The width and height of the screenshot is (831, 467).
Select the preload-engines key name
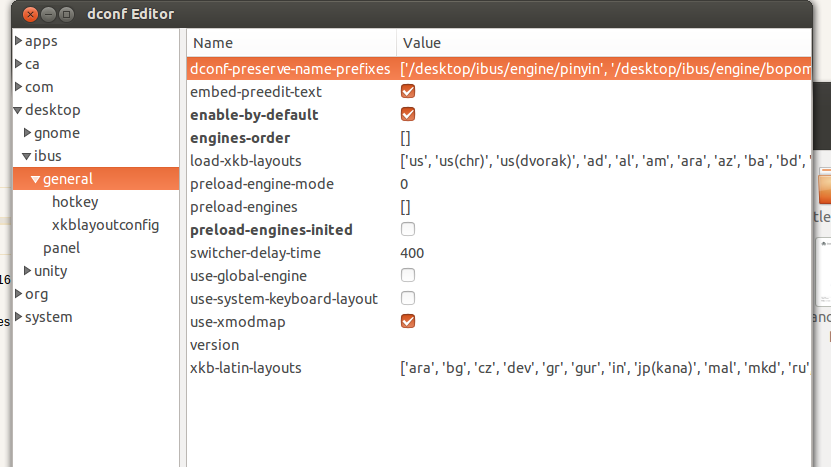pyautogui.click(x=244, y=207)
